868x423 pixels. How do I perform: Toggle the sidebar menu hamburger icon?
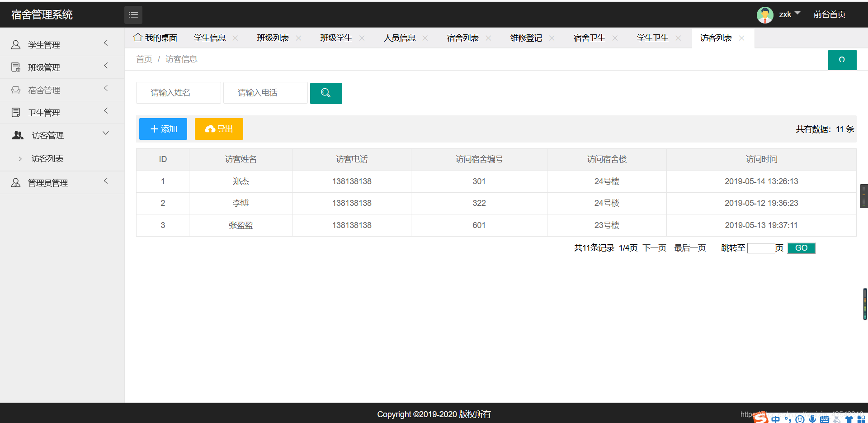point(133,15)
